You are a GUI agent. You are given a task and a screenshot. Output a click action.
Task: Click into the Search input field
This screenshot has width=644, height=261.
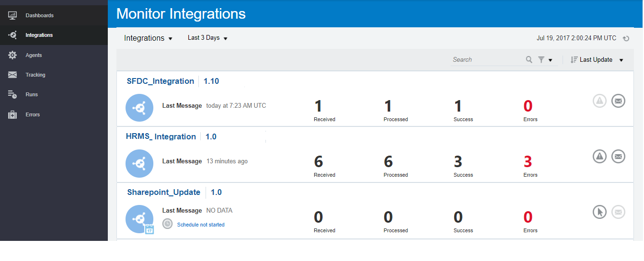click(486, 60)
